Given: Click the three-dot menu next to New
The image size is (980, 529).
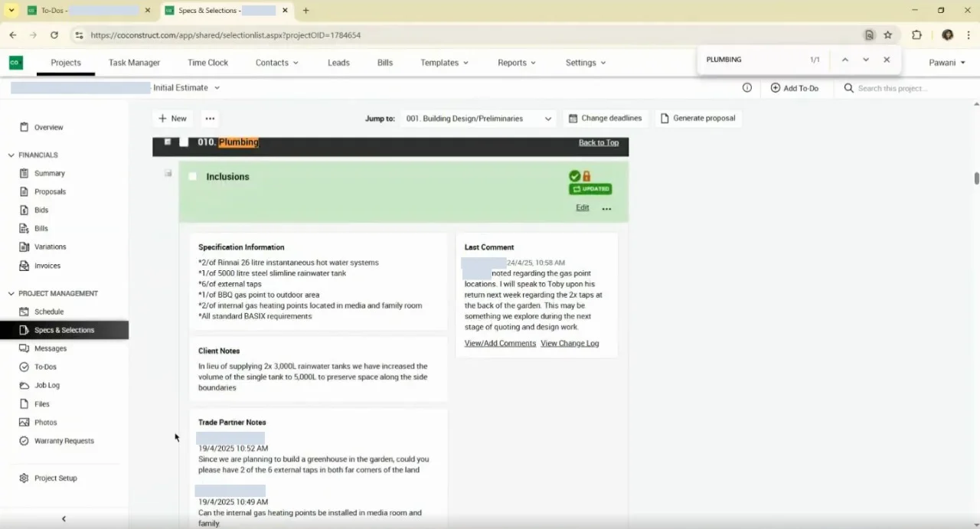Looking at the screenshot, I should (210, 119).
